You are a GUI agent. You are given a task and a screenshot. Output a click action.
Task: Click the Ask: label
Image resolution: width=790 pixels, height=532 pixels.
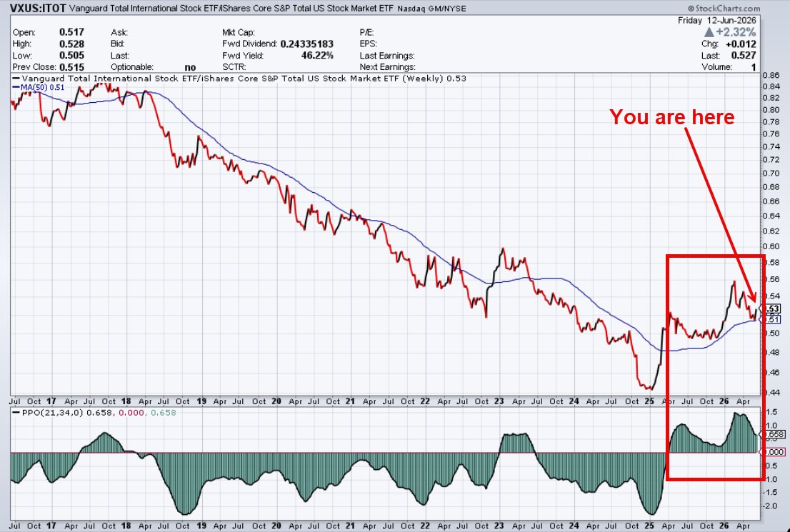pyautogui.click(x=119, y=32)
